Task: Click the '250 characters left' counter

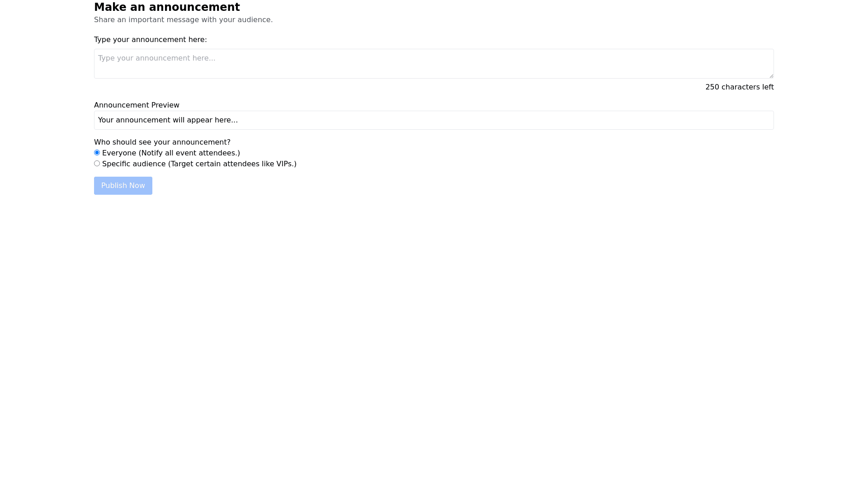Action: click(x=740, y=87)
